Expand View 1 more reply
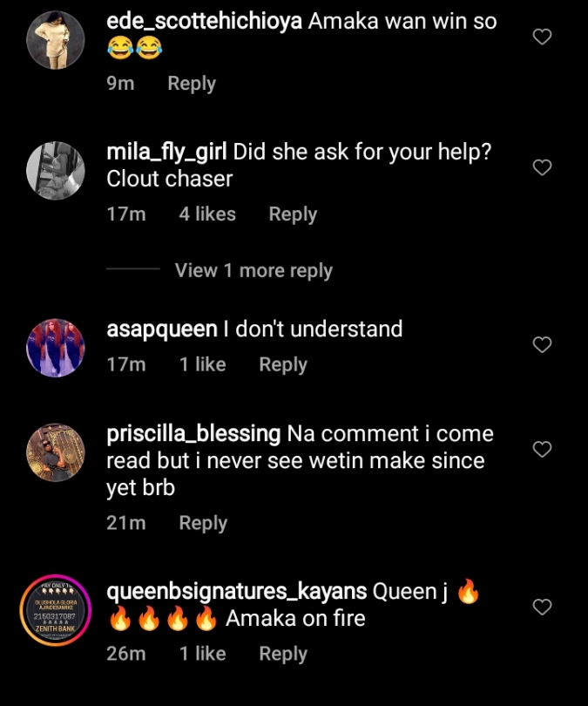 pos(253,270)
